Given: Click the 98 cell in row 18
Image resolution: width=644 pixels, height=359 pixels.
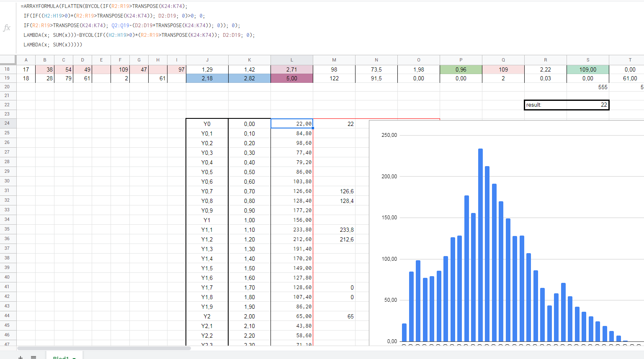Looking at the screenshot, I should click(x=334, y=69).
